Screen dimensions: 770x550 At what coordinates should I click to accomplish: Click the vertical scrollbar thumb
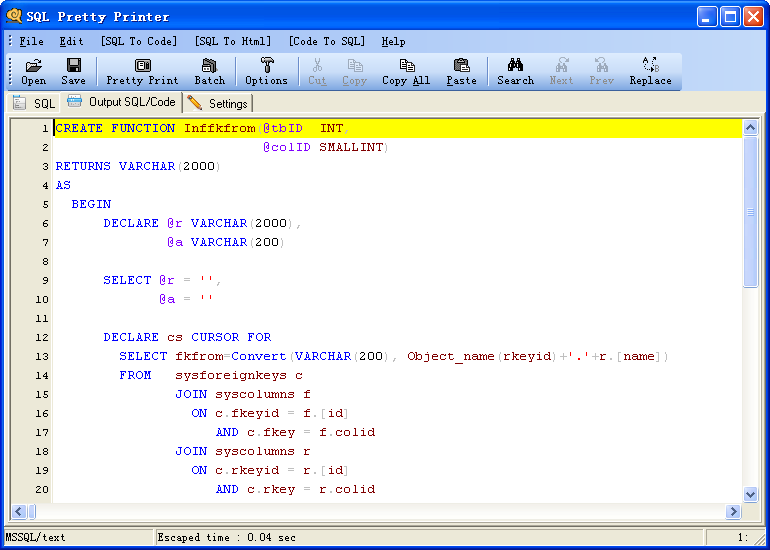coord(750,212)
